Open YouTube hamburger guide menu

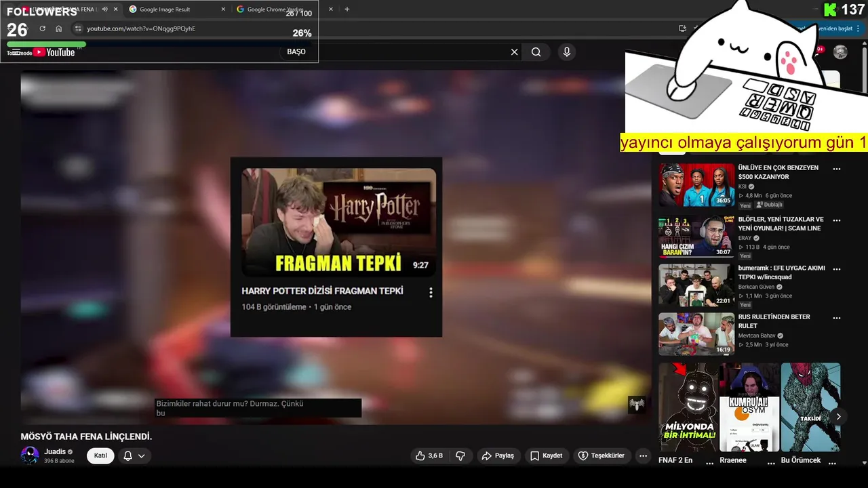click(x=15, y=52)
